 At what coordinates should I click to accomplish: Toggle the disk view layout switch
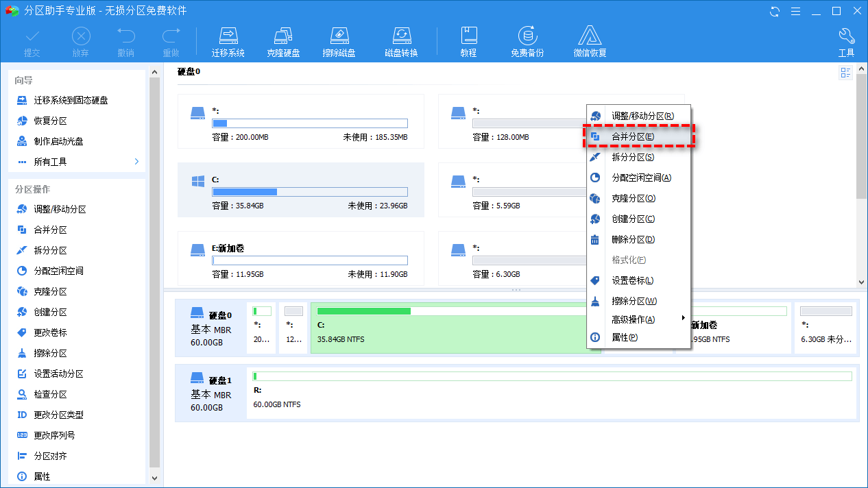click(845, 72)
